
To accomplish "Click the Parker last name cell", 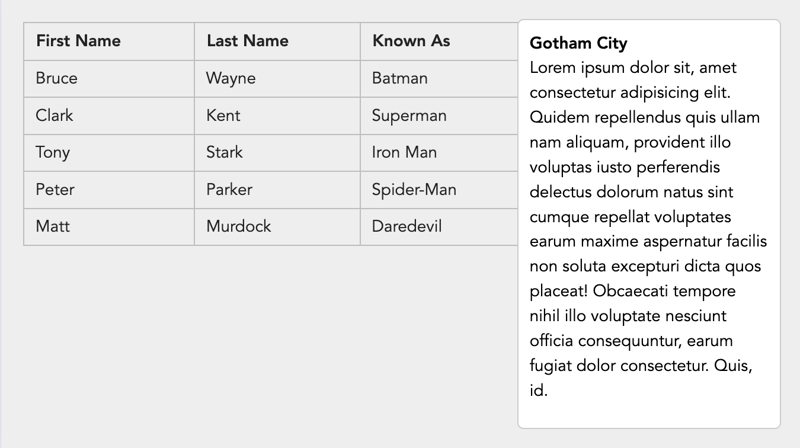I will (277, 190).
